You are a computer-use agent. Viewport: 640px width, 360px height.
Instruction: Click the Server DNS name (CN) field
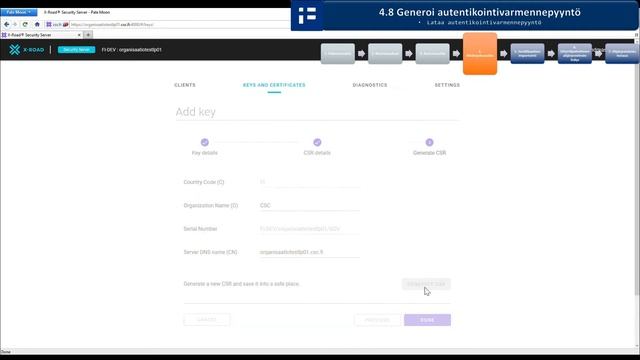pos(310,252)
